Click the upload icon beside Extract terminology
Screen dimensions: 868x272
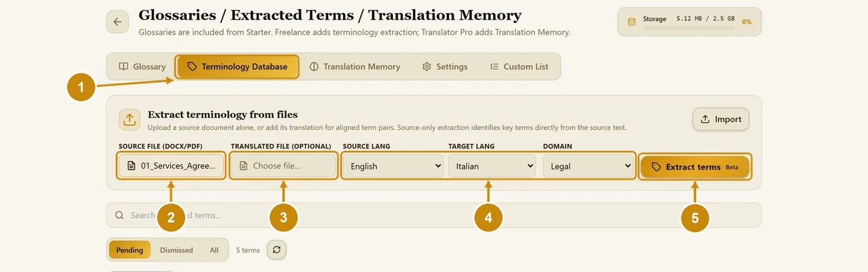click(129, 119)
